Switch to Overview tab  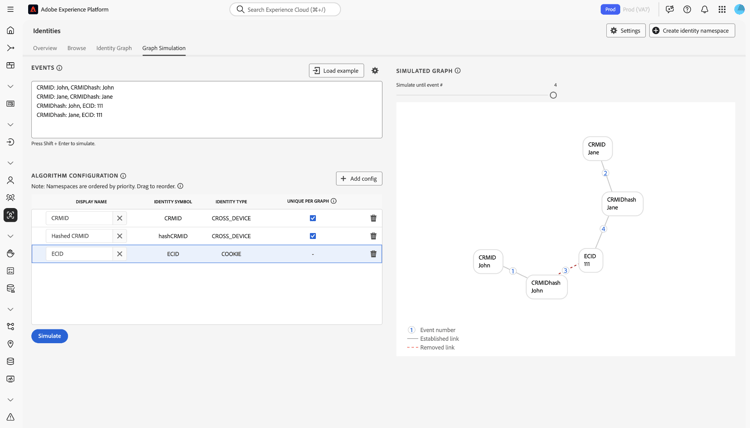(x=45, y=48)
